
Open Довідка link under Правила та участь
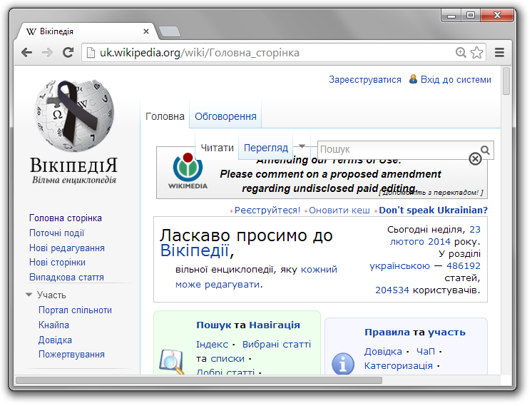[x=383, y=351]
